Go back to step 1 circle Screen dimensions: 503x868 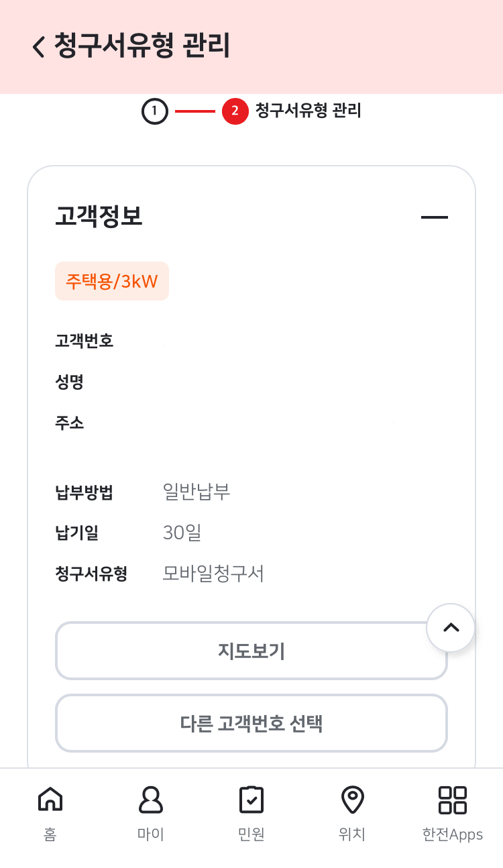click(x=155, y=111)
